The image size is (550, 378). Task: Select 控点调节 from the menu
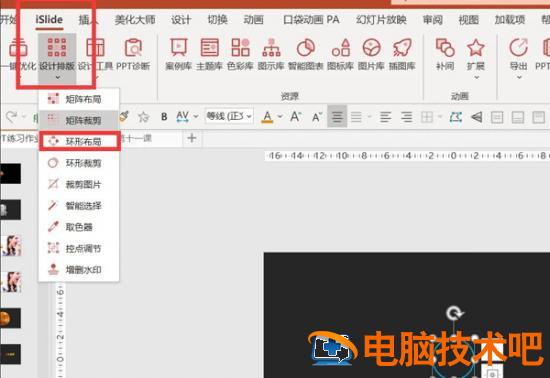point(79,249)
